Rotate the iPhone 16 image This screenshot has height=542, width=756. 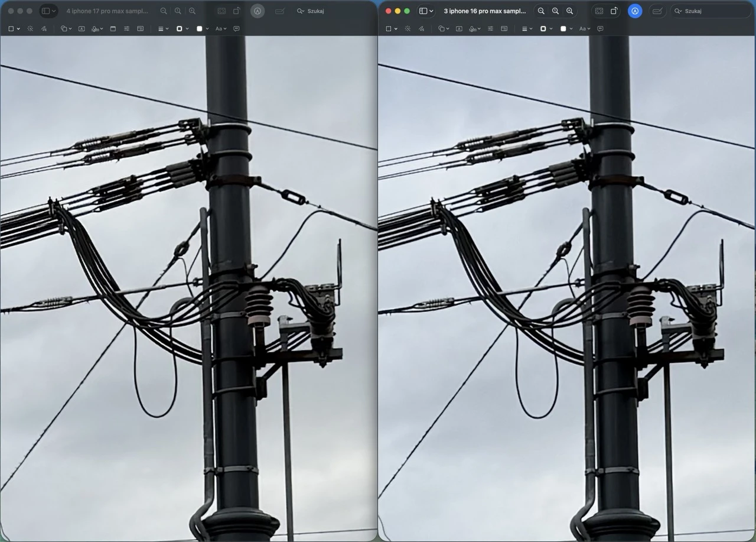coord(614,11)
